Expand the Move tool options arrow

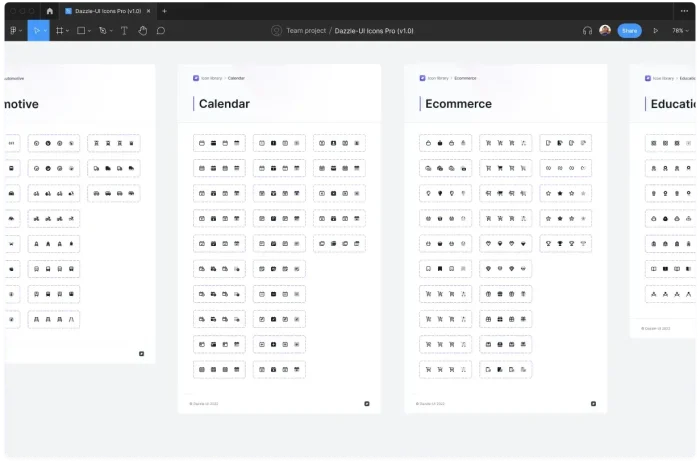[45, 31]
